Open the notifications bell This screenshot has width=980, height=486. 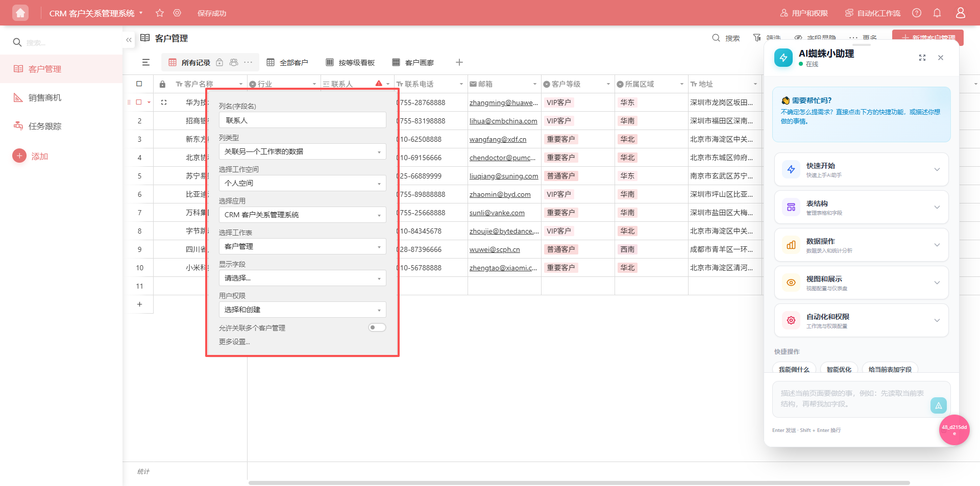pyautogui.click(x=937, y=13)
